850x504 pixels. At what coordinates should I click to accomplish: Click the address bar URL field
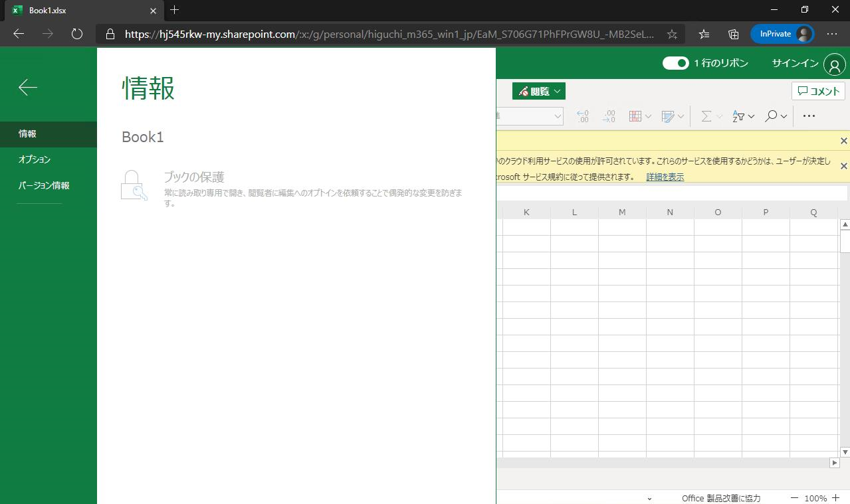point(391,34)
